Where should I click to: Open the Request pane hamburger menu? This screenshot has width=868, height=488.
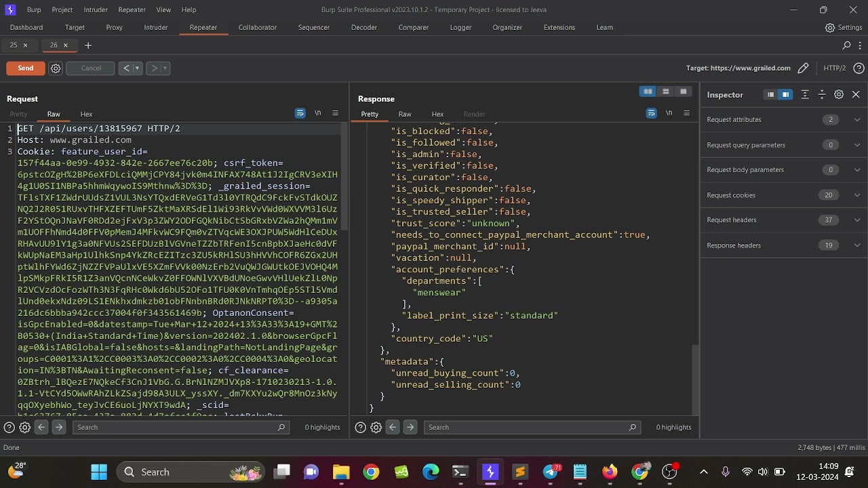click(335, 113)
